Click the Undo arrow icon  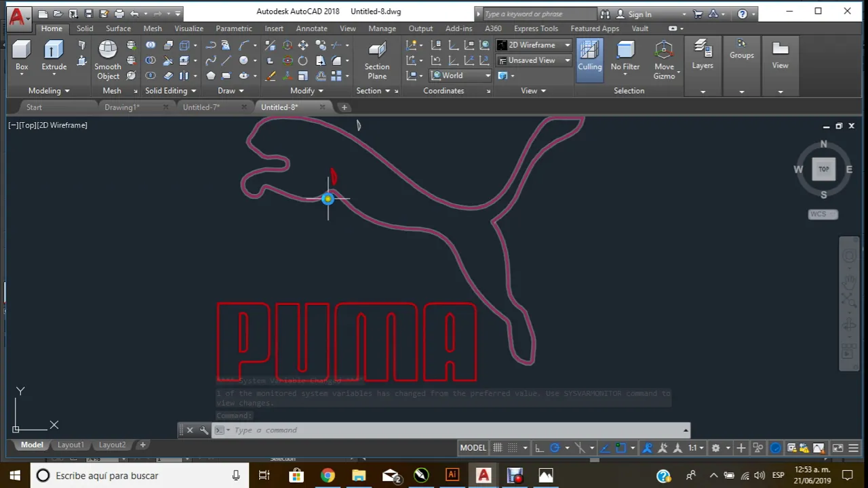134,14
